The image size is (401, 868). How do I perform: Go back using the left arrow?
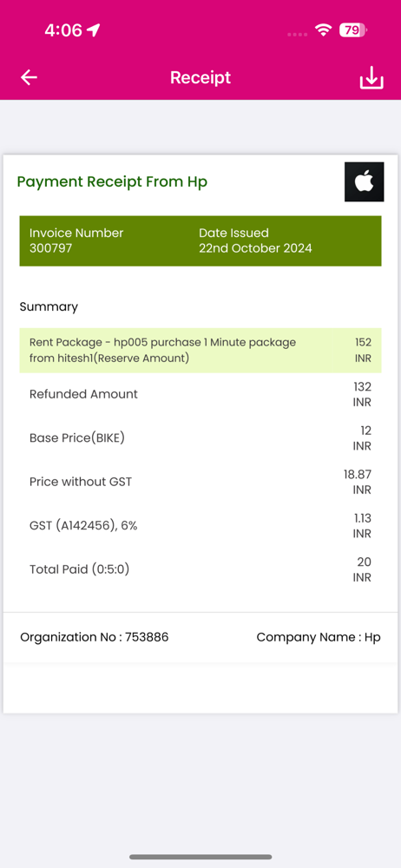tap(29, 78)
